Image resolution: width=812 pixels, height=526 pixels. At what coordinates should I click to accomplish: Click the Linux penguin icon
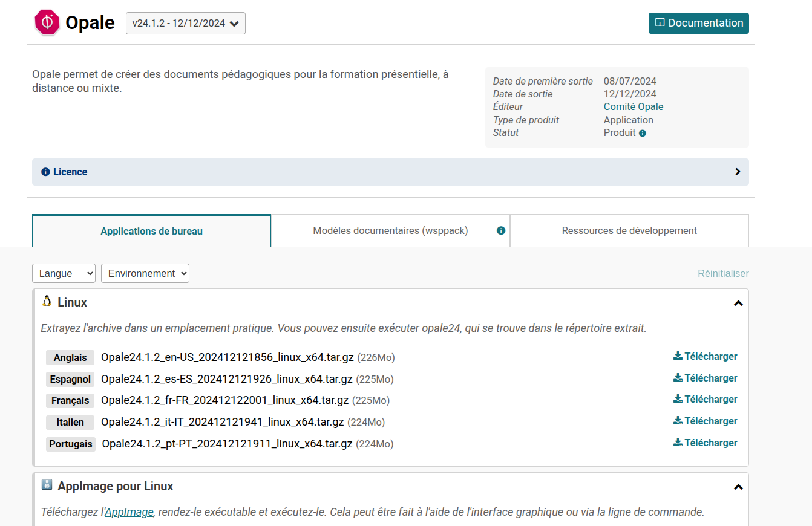click(47, 301)
